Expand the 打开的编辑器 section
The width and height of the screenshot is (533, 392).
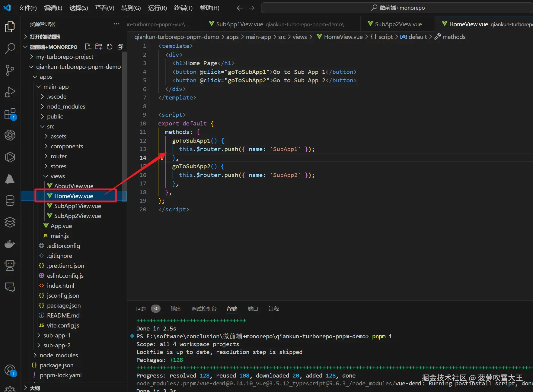tap(44, 37)
